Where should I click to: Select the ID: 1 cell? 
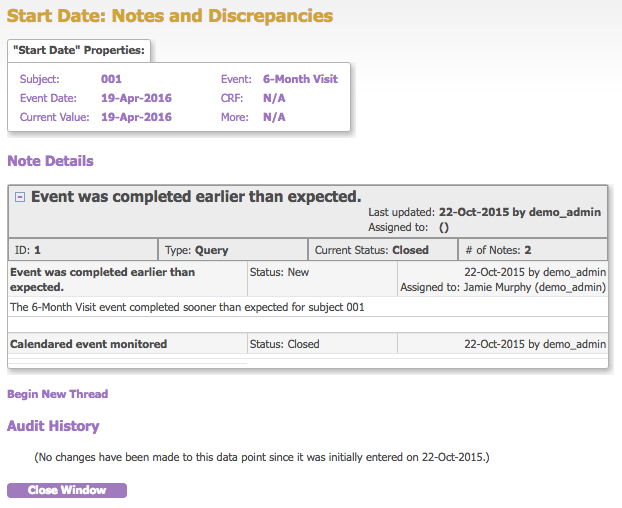83,250
